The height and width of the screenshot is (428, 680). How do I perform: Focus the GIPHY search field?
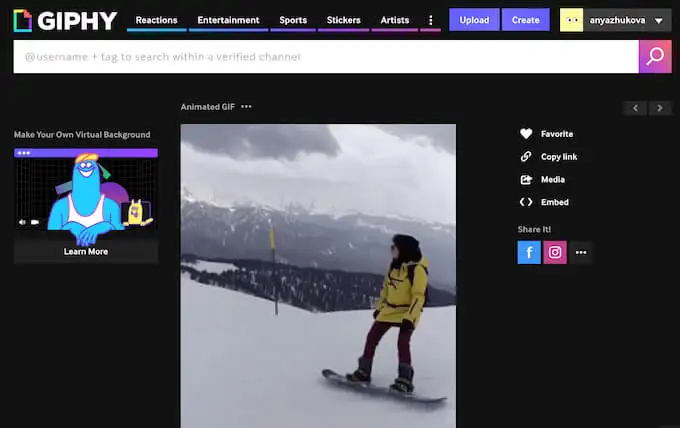pos(326,57)
